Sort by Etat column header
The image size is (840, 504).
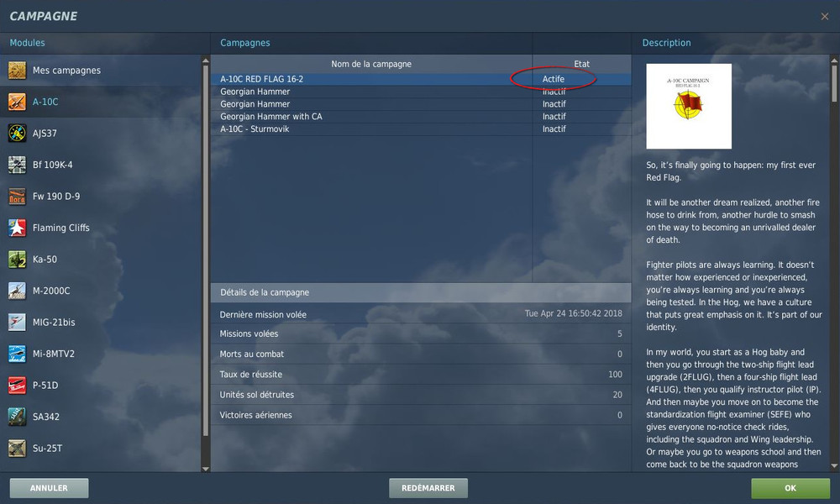click(582, 64)
